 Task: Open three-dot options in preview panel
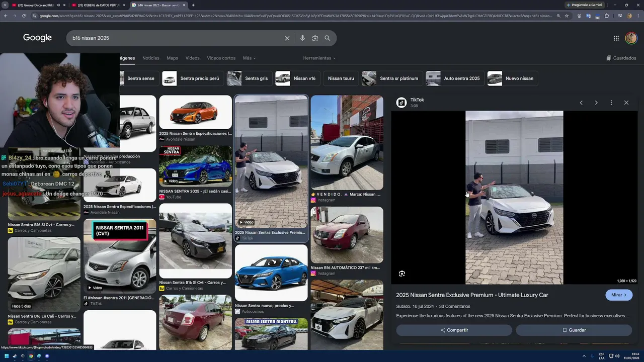tap(611, 103)
